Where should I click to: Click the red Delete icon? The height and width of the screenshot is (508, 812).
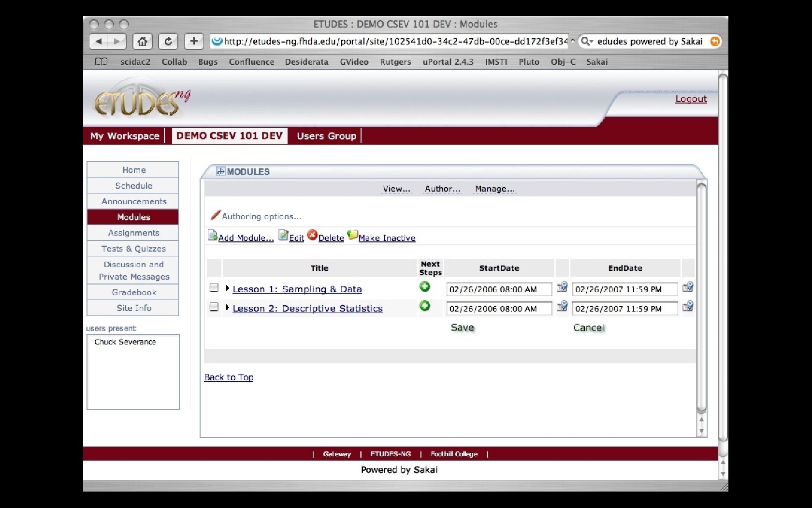(312, 235)
